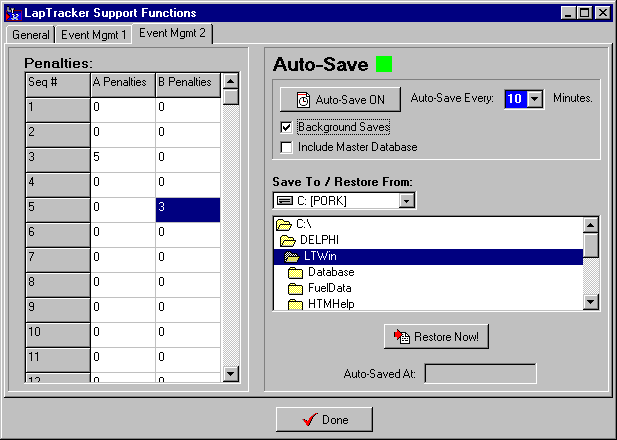The width and height of the screenshot is (617, 440).
Task: Click the LapTracker app icon in title bar
Action: [x=13, y=13]
